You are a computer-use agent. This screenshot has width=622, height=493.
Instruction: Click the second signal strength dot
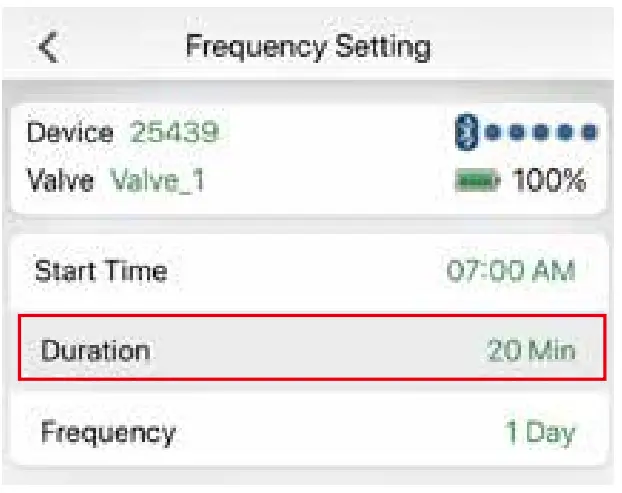click(518, 131)
